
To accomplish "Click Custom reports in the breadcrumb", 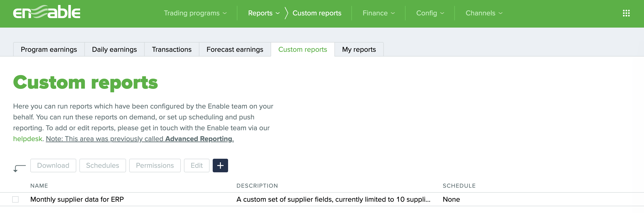I will (317, 13).
